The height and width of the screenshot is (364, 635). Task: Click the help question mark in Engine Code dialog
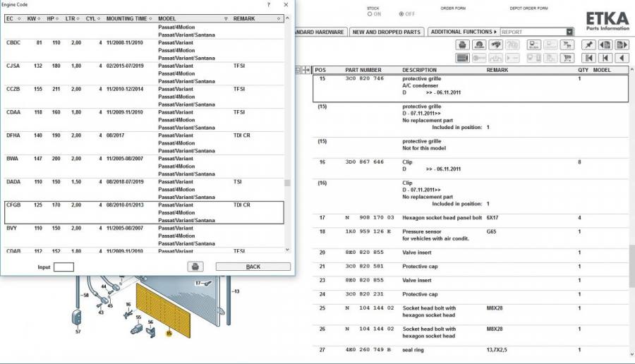(268, 4)
